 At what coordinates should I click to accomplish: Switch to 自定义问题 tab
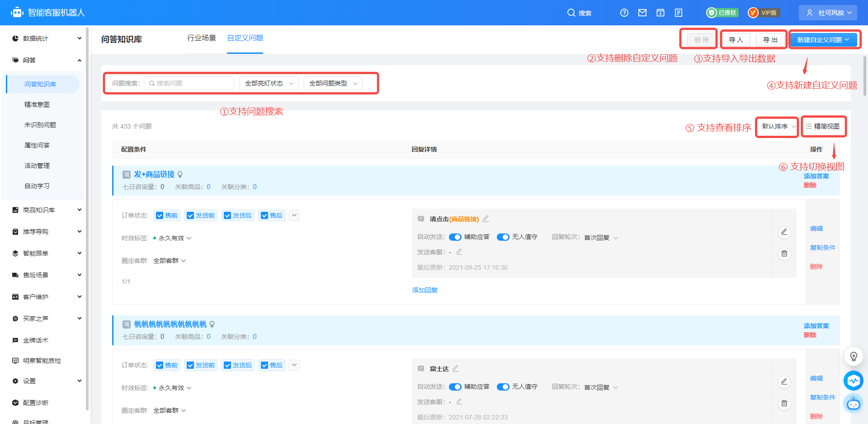[245, 38]
